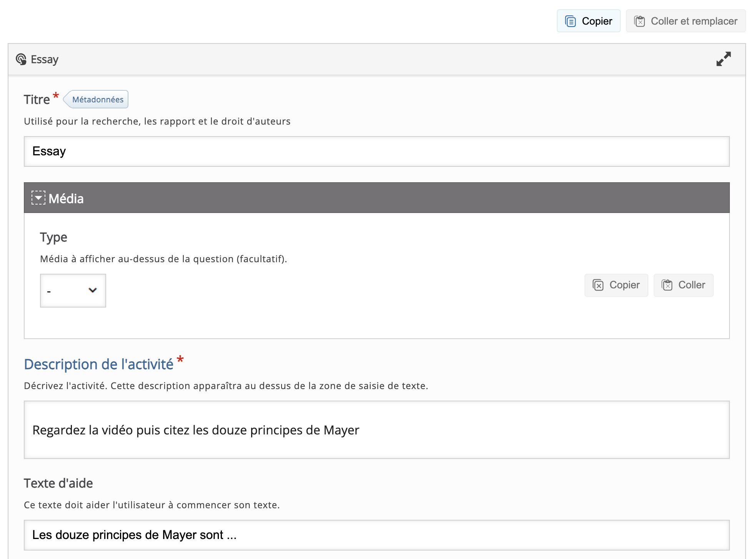Open the media Type dropdown
This screenshot has width=756, height=559.
point(73,291)
